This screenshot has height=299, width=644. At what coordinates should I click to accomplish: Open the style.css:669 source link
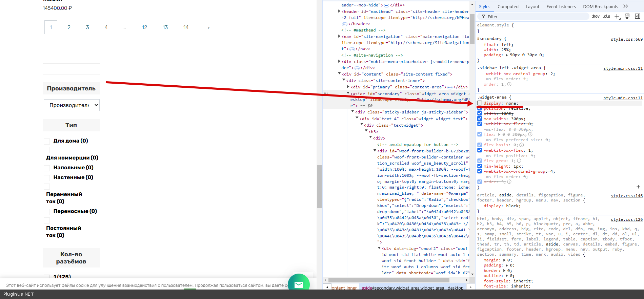[x=626, y=39]
